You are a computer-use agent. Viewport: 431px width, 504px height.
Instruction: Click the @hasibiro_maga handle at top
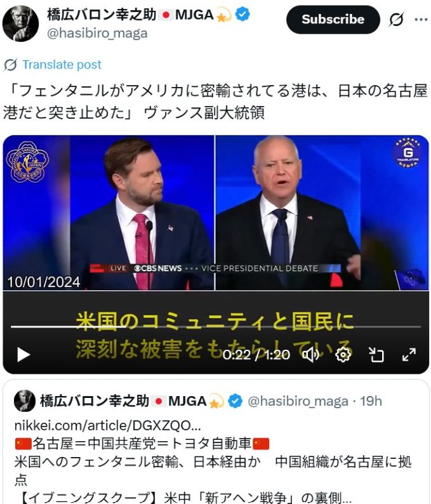click(97, 34)
